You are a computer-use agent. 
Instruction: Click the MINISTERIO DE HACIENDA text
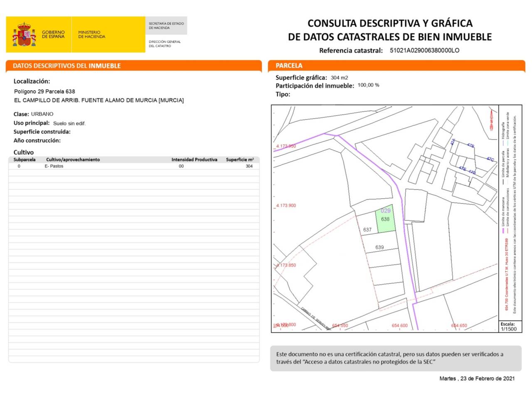click(x=92, y=34)
